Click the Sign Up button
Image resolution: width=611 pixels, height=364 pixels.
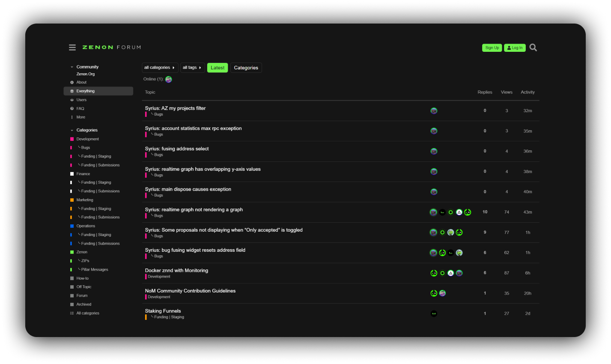coord(492,48)
